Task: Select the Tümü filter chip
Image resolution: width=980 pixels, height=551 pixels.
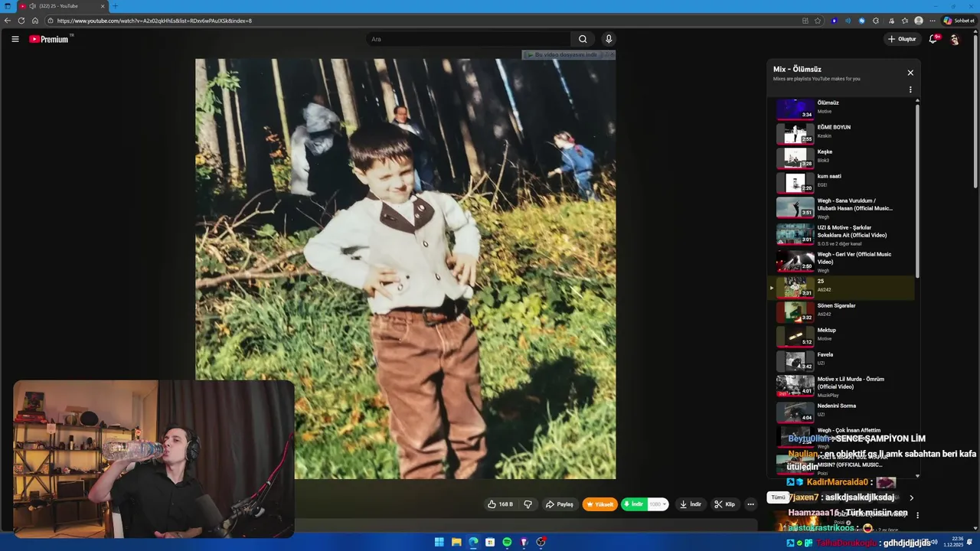Action: (x=778, y=497)
